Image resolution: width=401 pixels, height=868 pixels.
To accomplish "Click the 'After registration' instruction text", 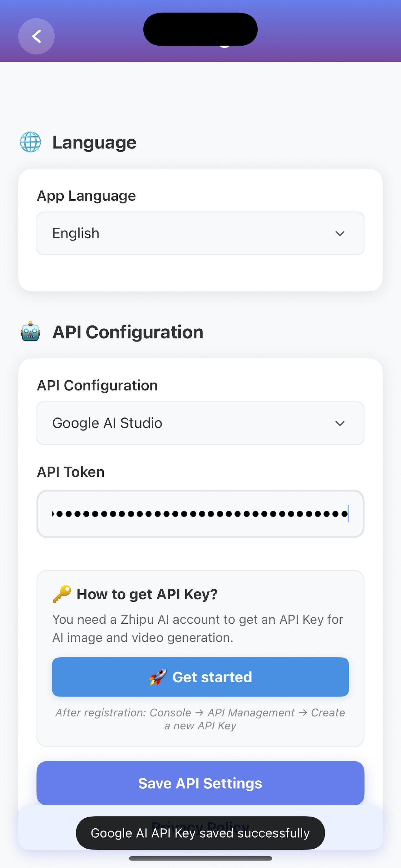I will [x=200, y=719].
